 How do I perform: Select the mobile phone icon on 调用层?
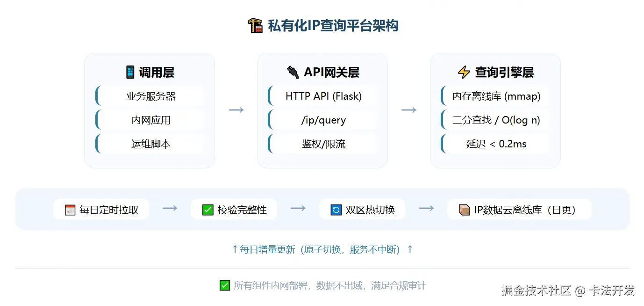[x=129, y=72]
